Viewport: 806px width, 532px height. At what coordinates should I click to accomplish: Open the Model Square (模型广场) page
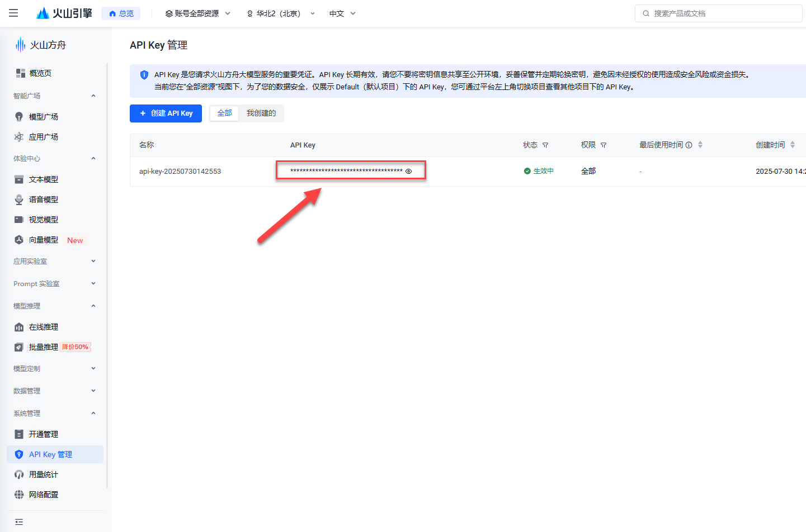click(x=44, y=117)
